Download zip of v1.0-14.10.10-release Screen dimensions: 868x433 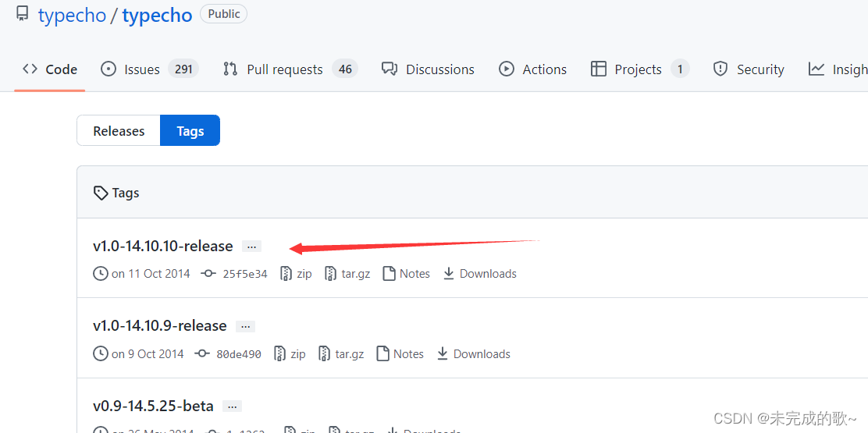pos(304,274)
